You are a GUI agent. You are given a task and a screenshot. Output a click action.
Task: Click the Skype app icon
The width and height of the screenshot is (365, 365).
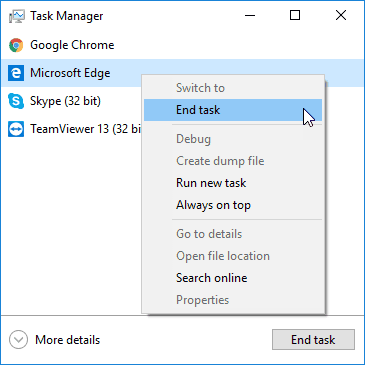point(16,101)
